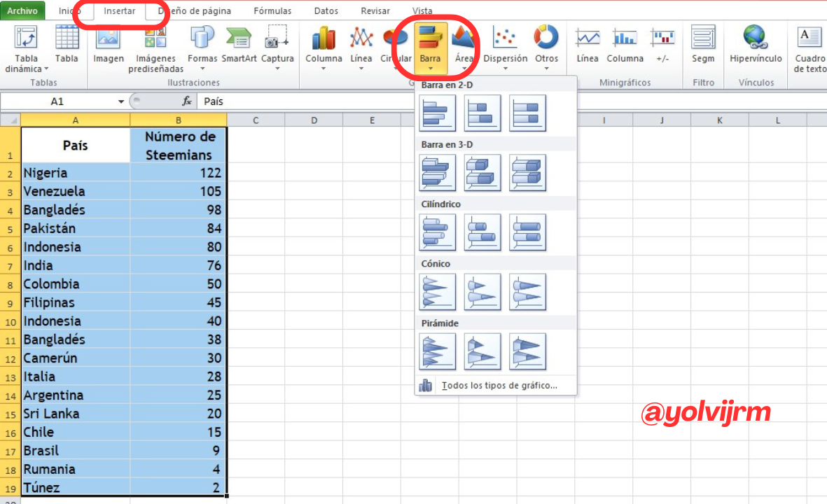
Task: Select the Número de Steemians header cell
Action: point(179,145)
